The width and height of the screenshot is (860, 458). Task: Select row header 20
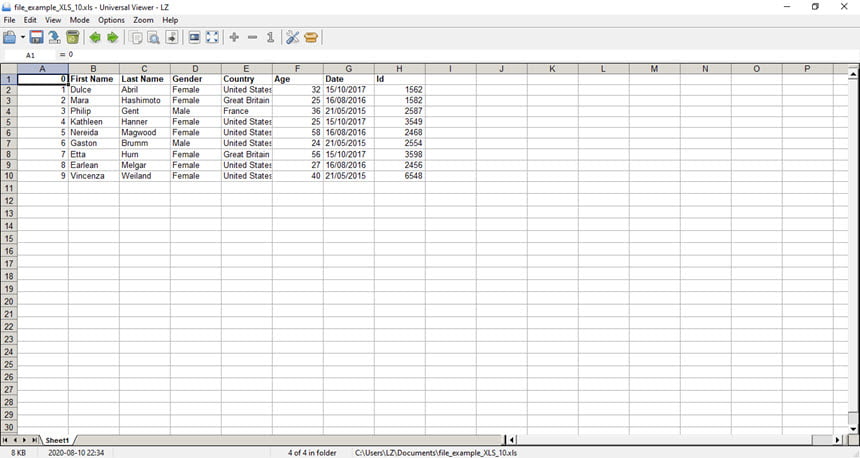(x=9, y=301)
